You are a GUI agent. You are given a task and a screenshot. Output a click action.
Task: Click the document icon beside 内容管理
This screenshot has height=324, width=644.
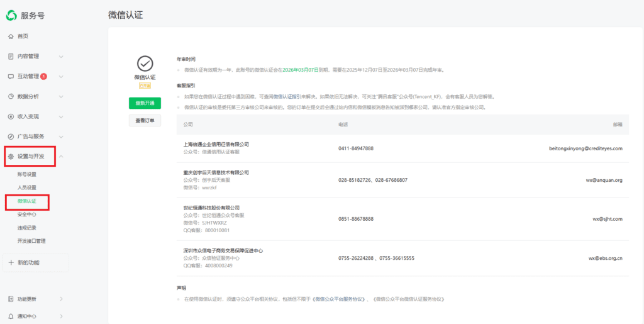point(11,56)
